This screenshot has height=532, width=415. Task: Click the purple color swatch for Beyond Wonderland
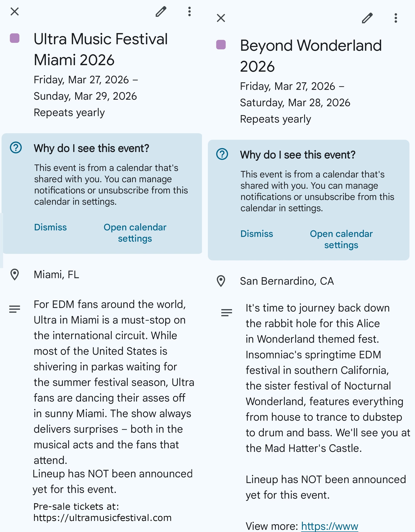[221, 45]
